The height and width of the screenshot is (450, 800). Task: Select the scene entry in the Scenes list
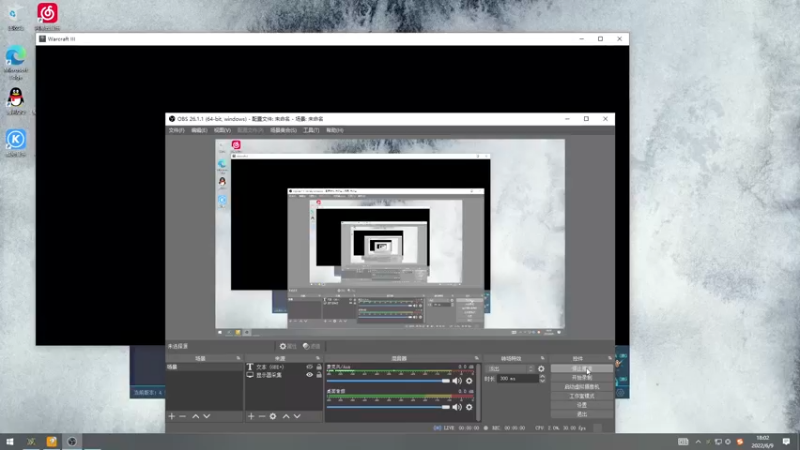click(204, 367)
